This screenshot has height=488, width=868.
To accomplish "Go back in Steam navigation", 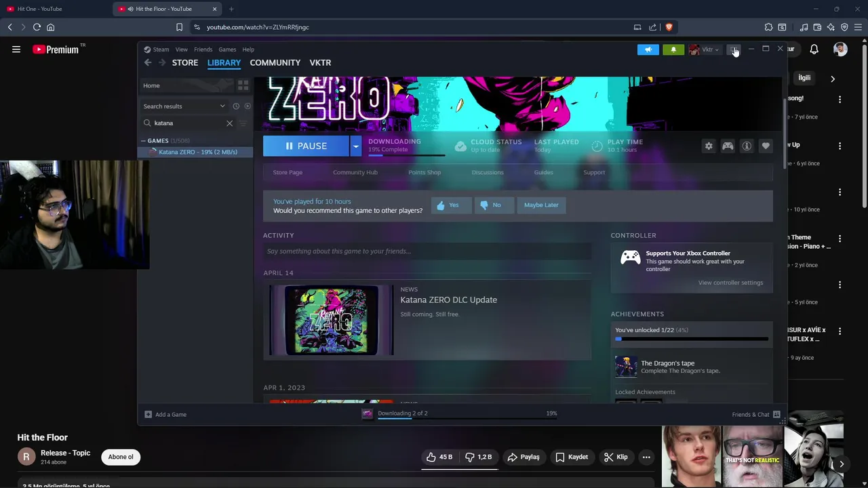I will point(148,62).
